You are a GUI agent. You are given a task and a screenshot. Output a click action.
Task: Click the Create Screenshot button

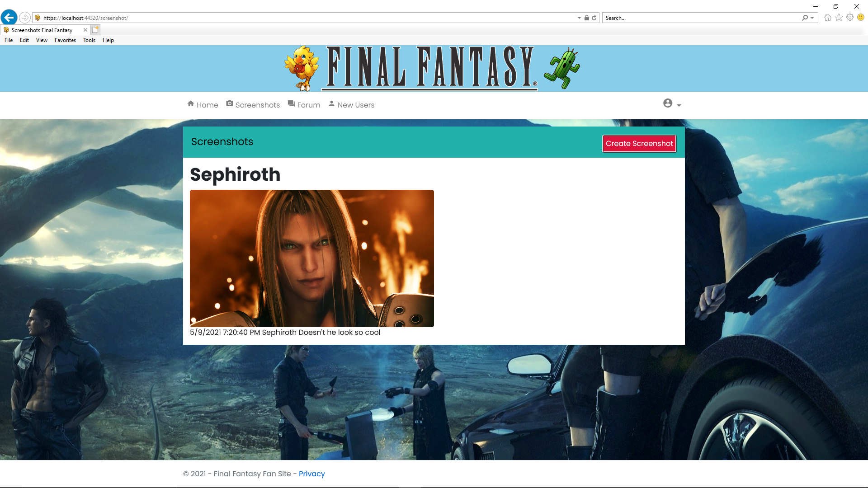[639, 143]
